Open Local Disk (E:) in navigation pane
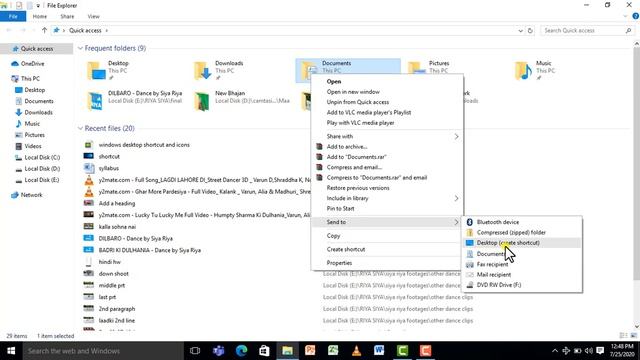This screenshot has width=640, height=360. point(42,180)
